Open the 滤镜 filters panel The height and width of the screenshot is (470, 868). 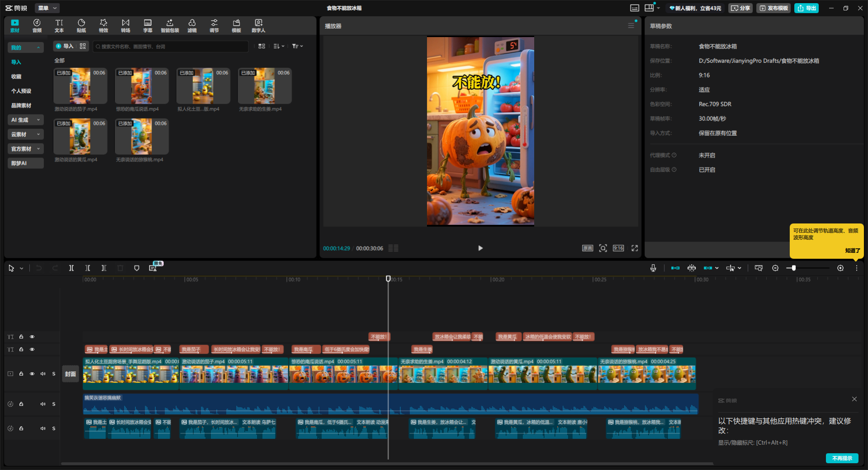[x=192, y=26]
